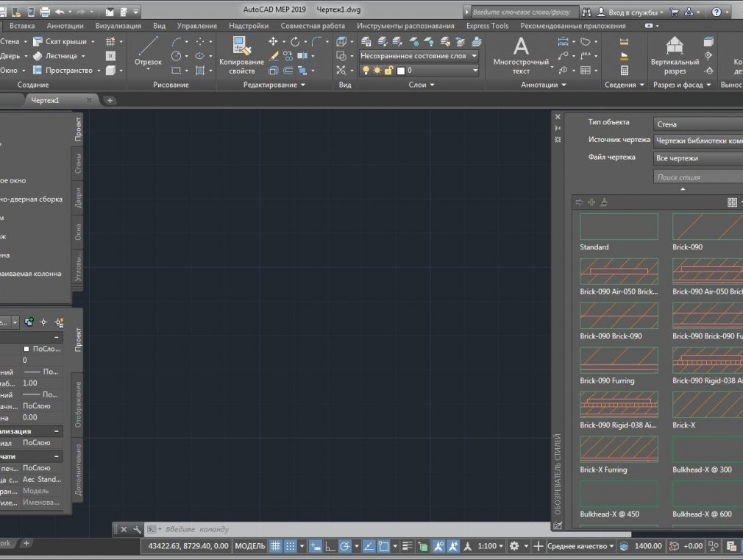
Task: Click the print icon in quick access toolbar
Action: click(45, 11)
